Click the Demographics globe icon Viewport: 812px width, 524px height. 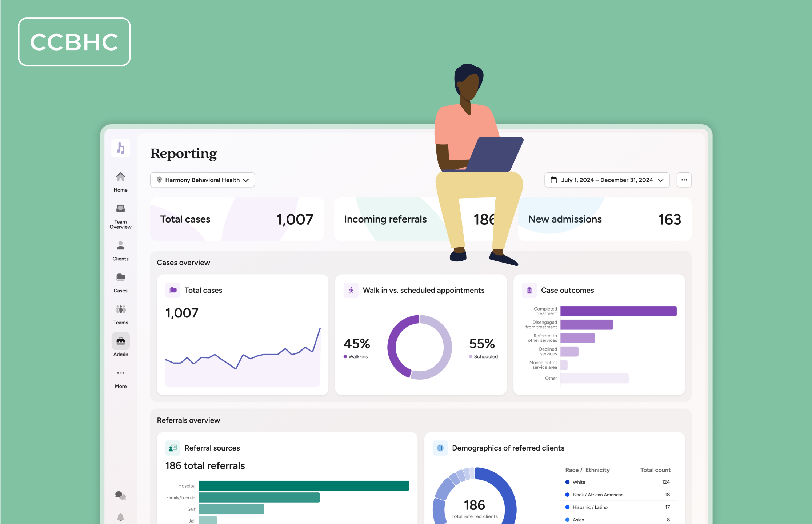point(440,448)
